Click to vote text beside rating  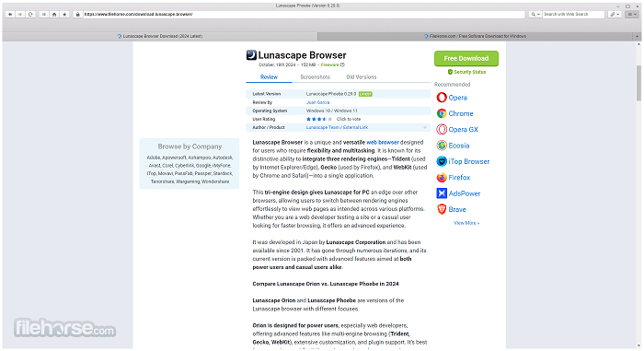coord(349,119)
